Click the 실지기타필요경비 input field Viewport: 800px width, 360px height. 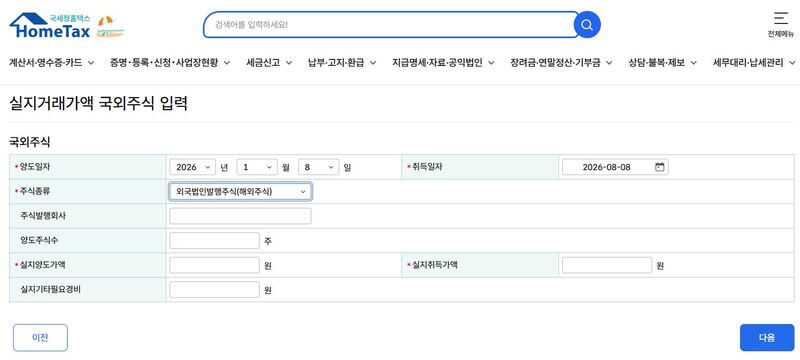click(214, 290)
